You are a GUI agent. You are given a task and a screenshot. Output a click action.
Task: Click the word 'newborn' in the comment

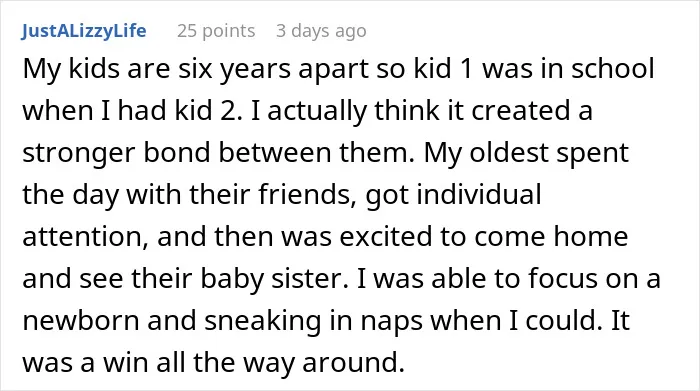pos(81,320)
